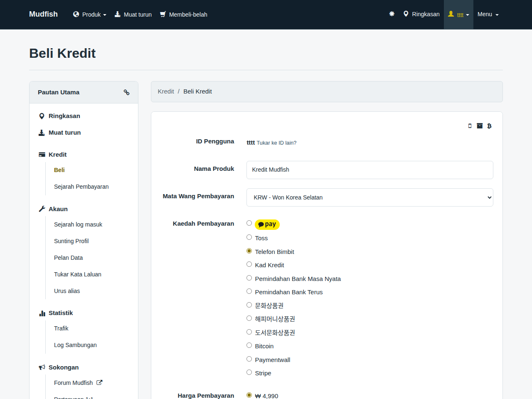Screen dimensions: 532x399
Task: Click the Bitcoin icon above the form
Action: point(489,126)
